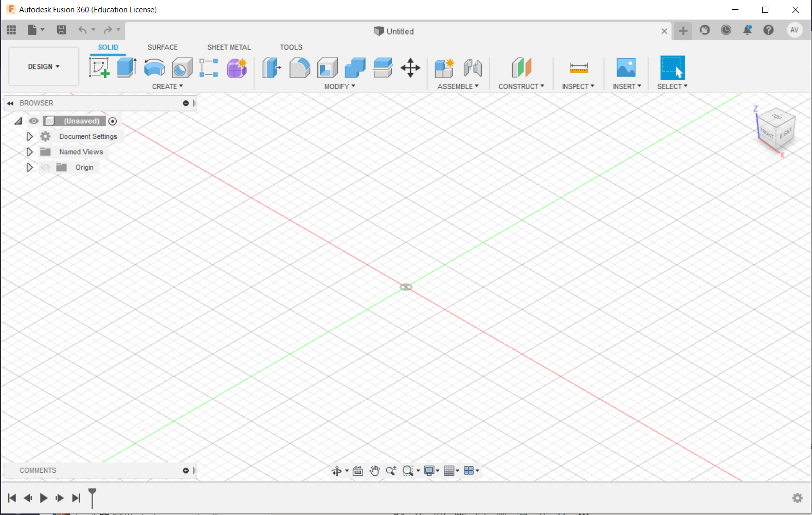Expand Document Settings tree node
The image size is (812, 515).
point(29,136)
